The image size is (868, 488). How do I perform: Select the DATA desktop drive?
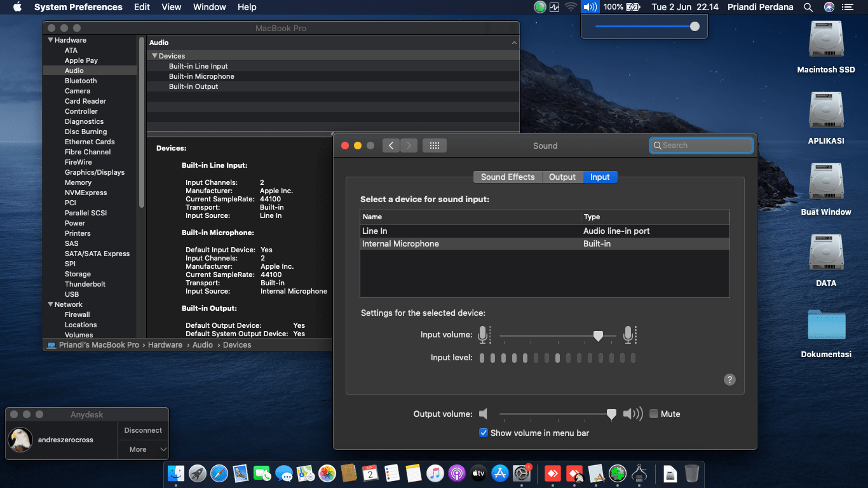[x=826, y=261]
